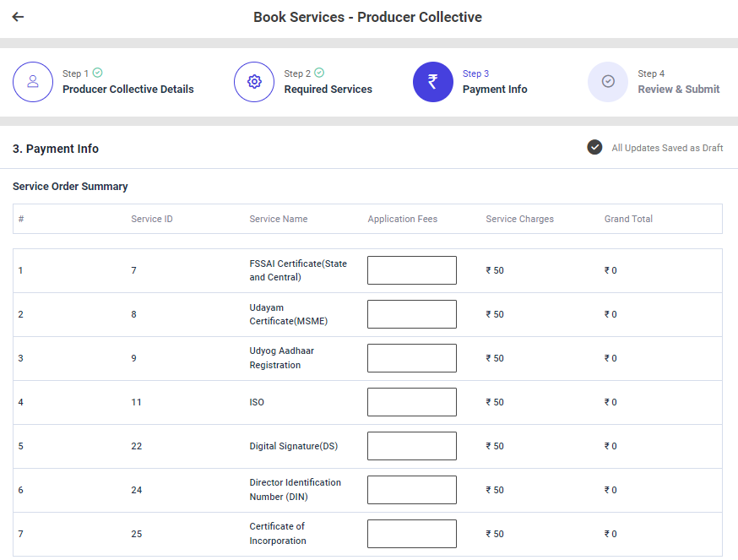Open the Review & Submit step
This screenshot has width=738, height=560.
[678, 90]
